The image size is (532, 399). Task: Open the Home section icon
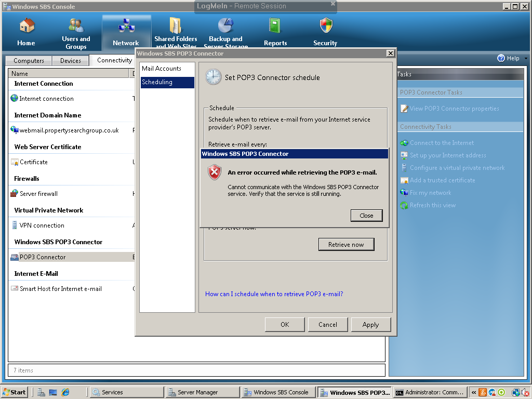pyautogui.click(x=26, y=26)
